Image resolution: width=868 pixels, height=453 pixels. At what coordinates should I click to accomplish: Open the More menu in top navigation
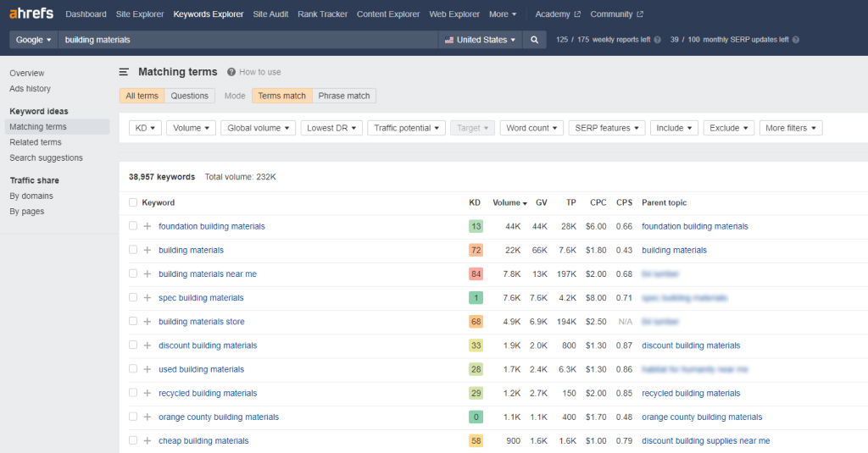tap(503, 14)
